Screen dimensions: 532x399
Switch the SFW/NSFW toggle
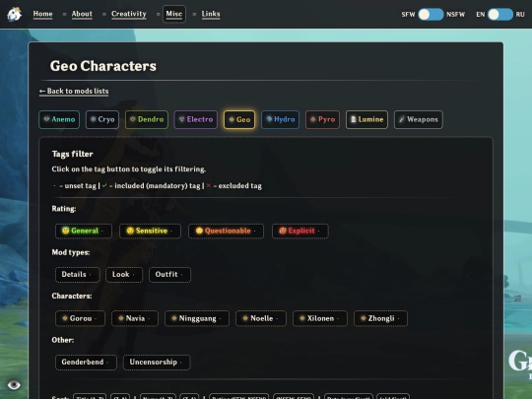(431, 14)
